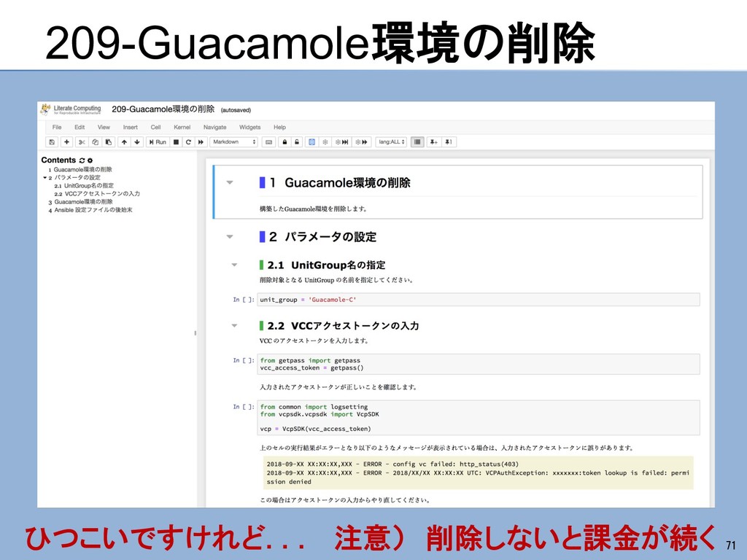Open the Edit menu
Viewport: 747px width, 560px height.
pos(80,127)
